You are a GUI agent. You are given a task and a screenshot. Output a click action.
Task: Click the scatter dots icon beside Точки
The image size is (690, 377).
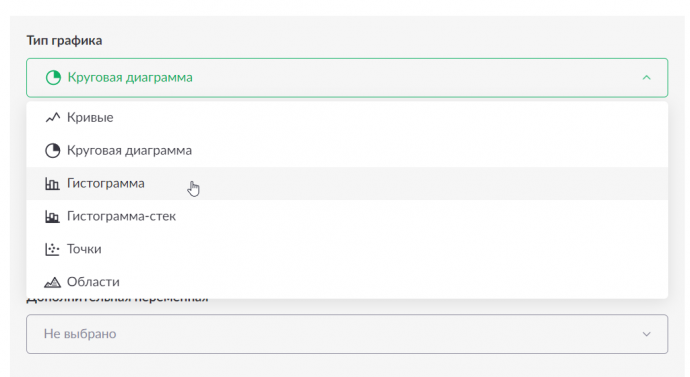coord(52,249)
